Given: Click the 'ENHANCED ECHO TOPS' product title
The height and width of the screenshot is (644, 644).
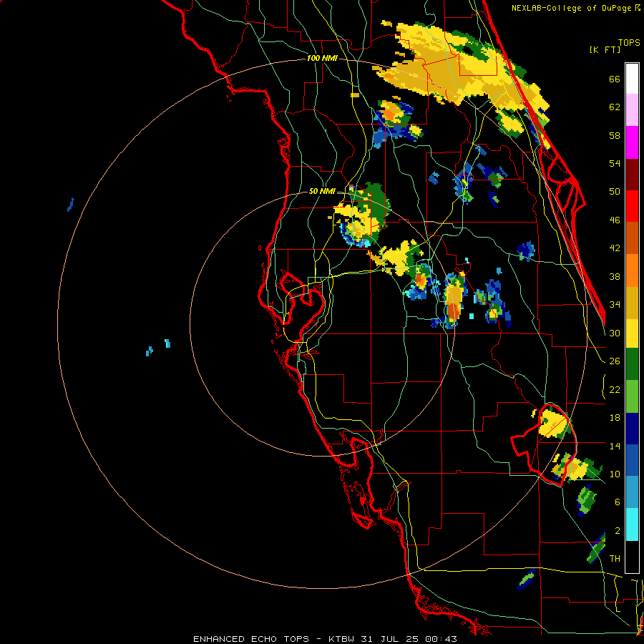Looking at the screenshot, I should click(x=251, y=639).
